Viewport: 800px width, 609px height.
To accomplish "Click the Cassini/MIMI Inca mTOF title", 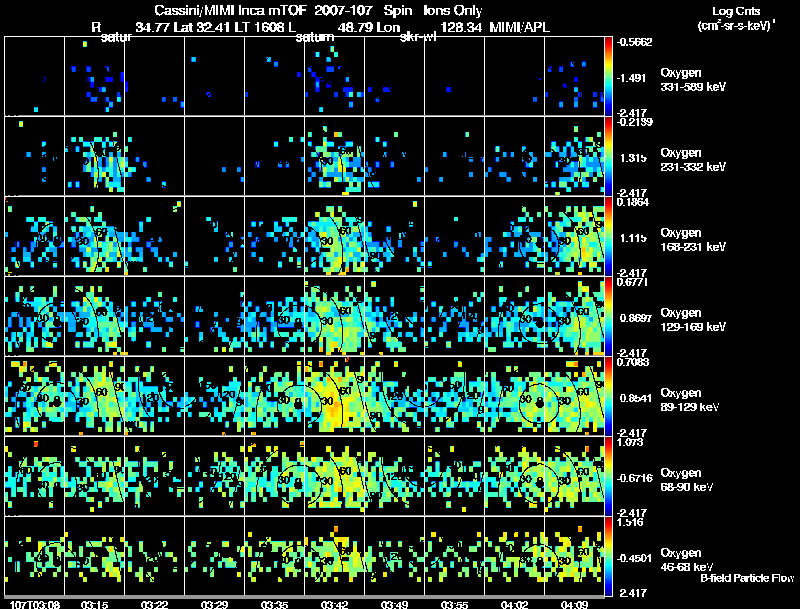I will 231,11.
